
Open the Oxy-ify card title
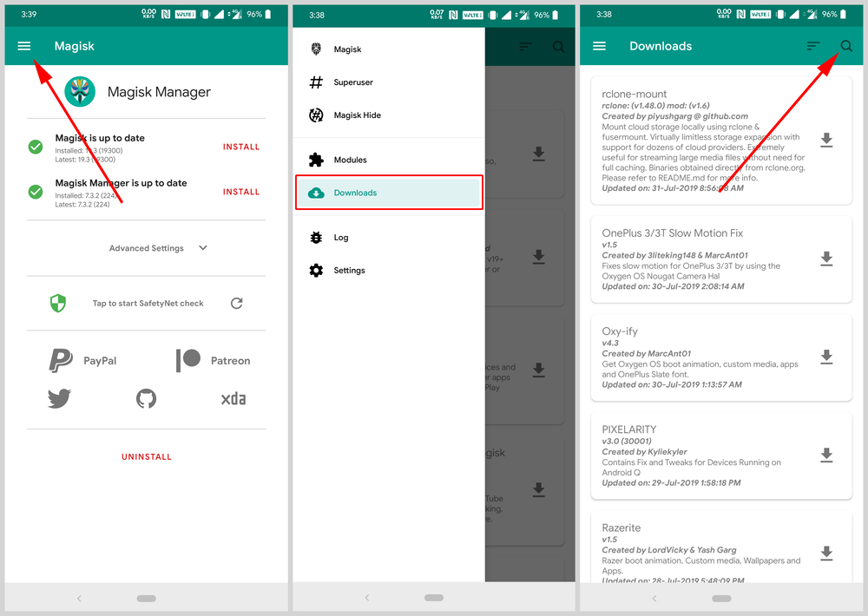[620, 331]
